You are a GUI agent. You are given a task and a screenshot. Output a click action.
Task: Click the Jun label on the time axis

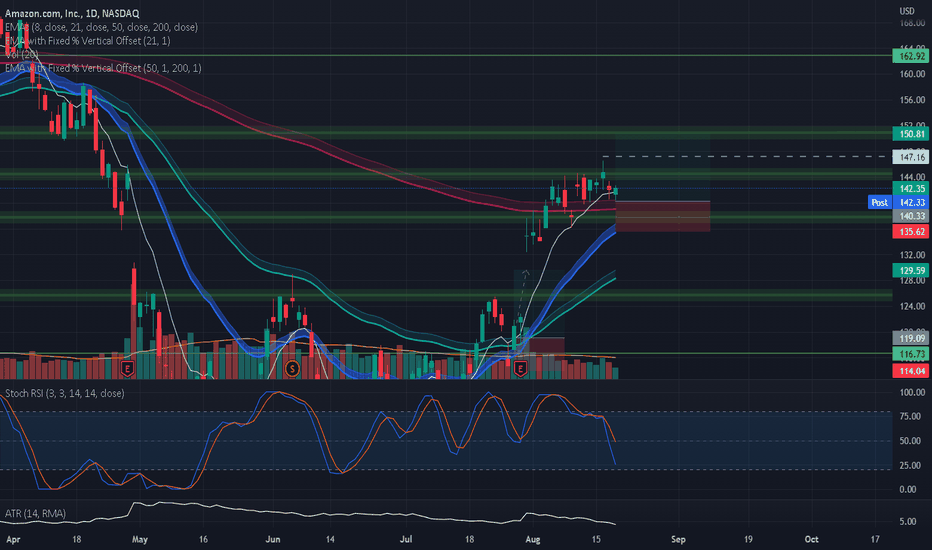click(x=273, y=539)
